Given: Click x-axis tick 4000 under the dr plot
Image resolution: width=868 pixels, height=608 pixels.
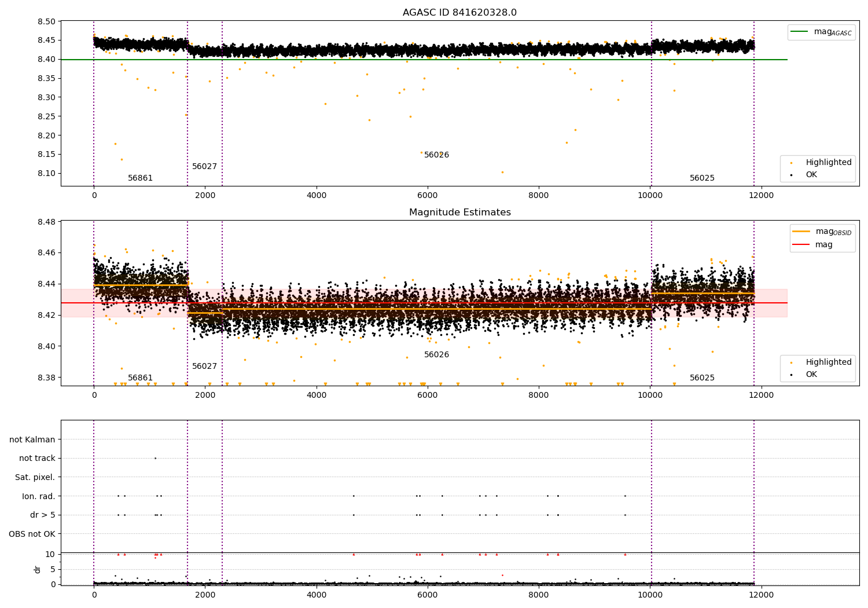Looking at the screenshot, I should tap(317, 595).
